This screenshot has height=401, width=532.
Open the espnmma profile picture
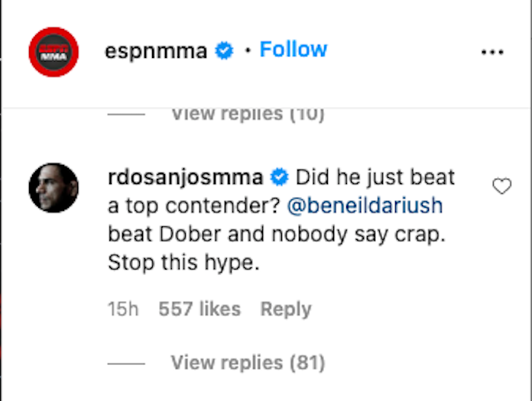(x=54, y=52)
